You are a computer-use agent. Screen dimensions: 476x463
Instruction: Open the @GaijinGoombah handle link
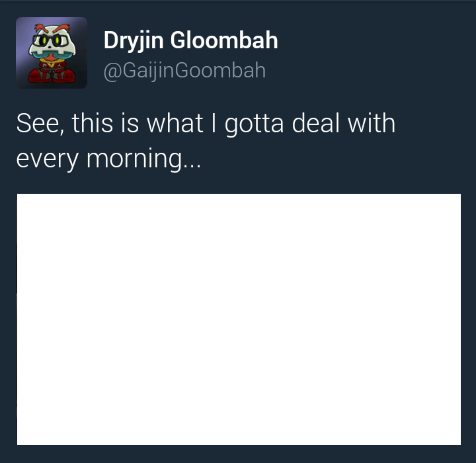[184, 71]
